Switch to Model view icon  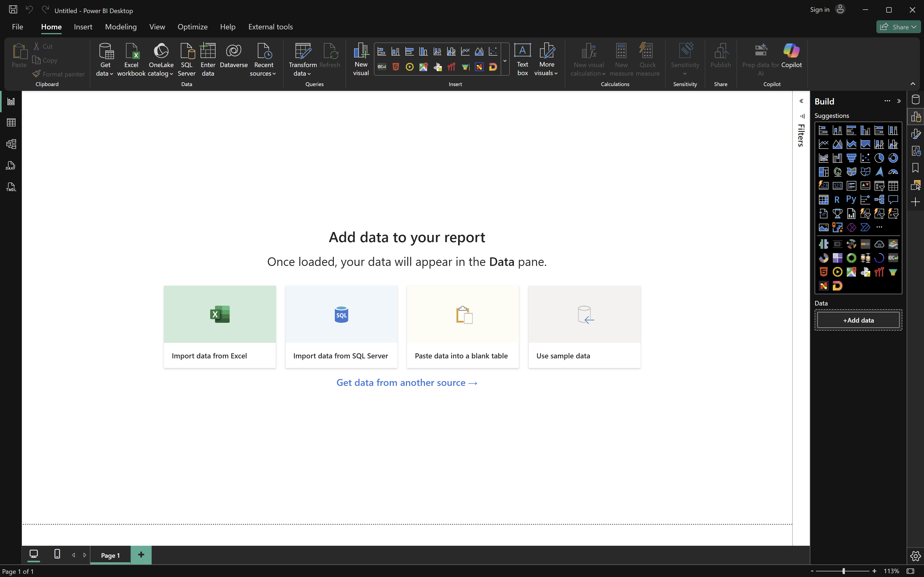click(x=11, y=144)
